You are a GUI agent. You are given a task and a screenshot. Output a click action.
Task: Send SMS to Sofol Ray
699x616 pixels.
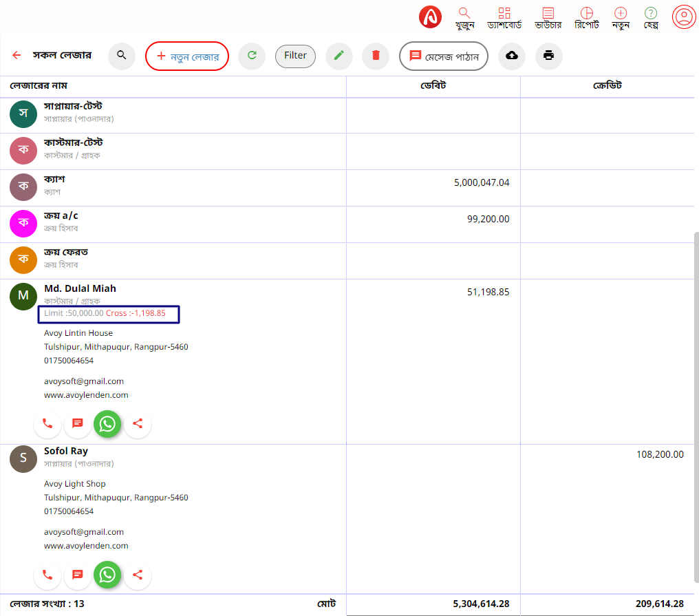78,575
